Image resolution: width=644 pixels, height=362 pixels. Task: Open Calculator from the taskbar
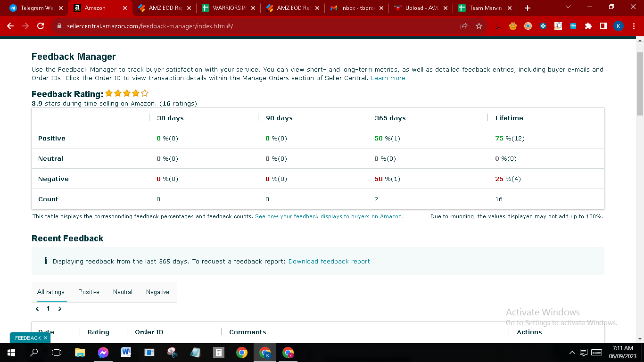point(218,353)
